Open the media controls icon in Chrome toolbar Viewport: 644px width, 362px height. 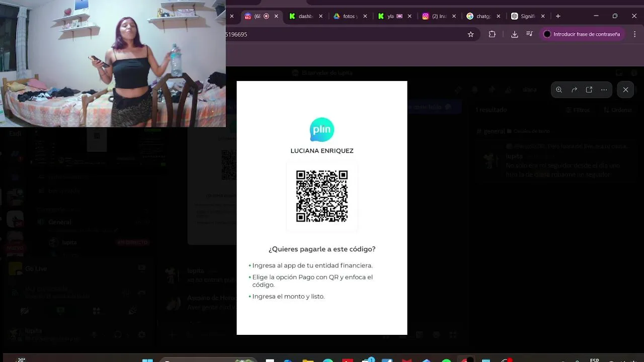[x=529, y=34]
